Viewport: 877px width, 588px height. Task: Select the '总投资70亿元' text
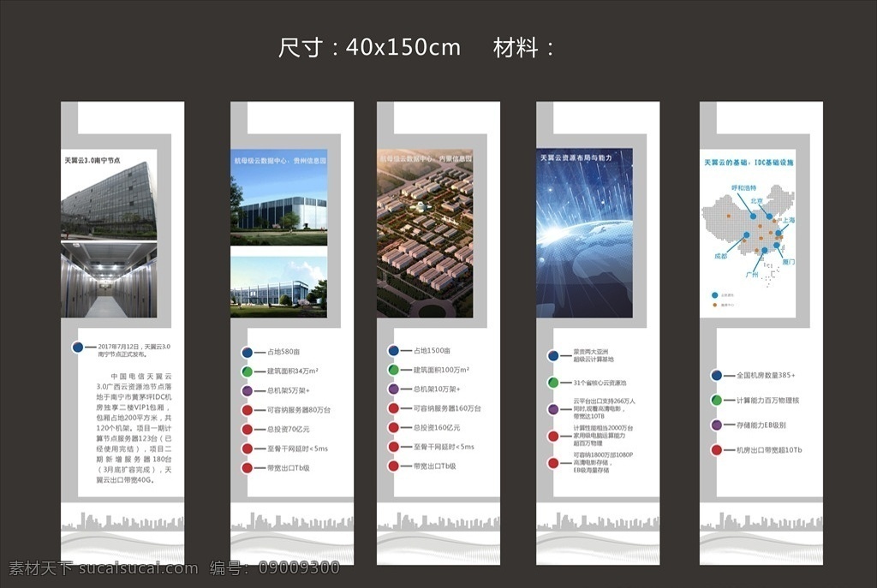(288, 430)
